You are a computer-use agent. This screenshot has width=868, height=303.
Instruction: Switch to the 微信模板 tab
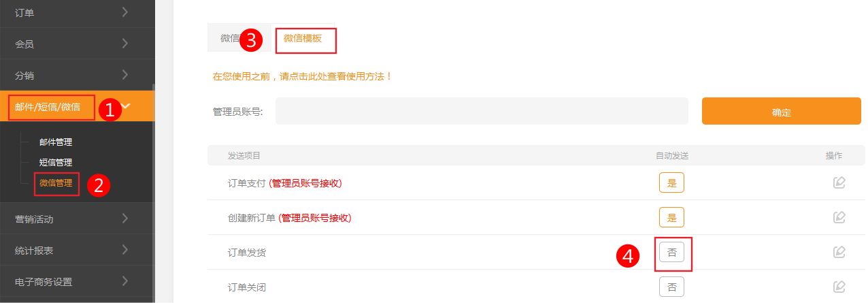coord(303,39)
